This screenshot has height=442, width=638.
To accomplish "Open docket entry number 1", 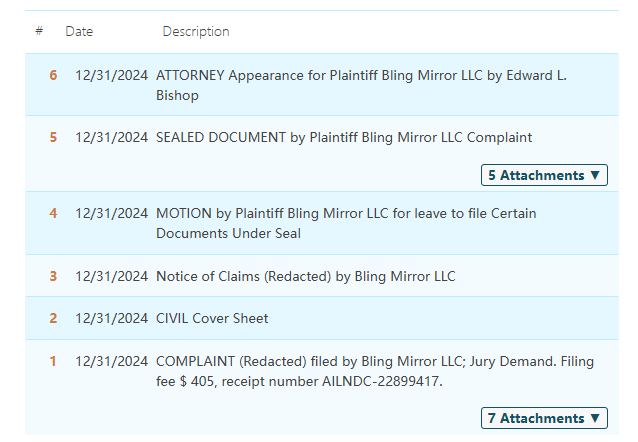I will (x=53, y=361).
